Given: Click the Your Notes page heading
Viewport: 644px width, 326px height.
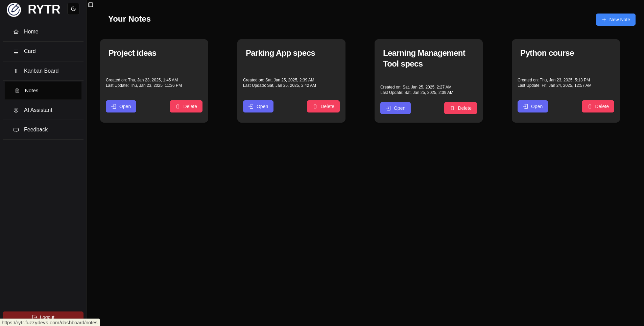Looking at the screenshot, I should [x=129, y=19].
